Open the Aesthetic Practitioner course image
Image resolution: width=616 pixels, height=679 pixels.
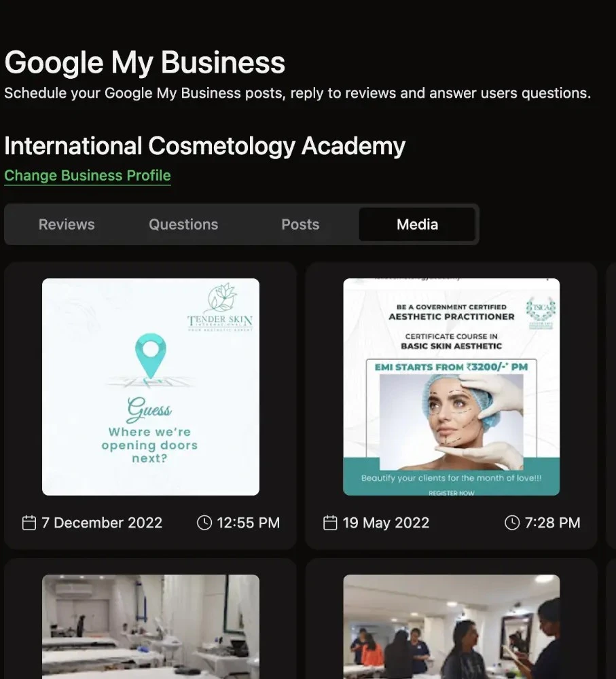point(452,387)
